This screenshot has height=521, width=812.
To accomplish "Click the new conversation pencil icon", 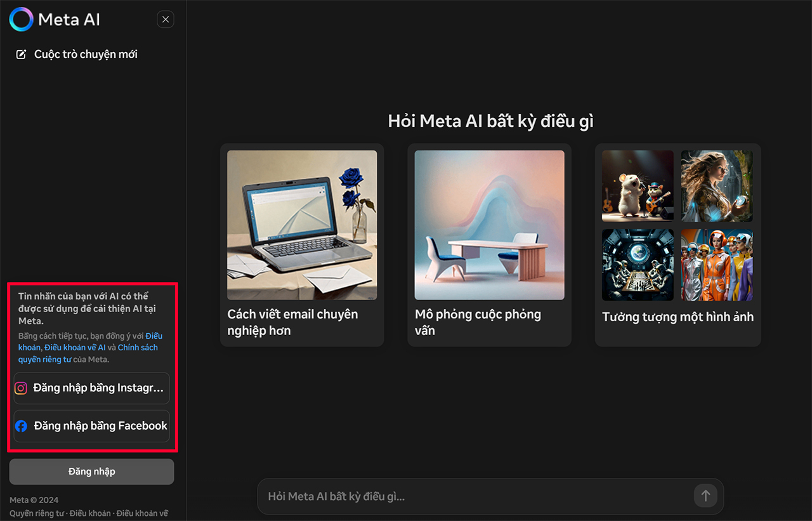I will point(22,55).
